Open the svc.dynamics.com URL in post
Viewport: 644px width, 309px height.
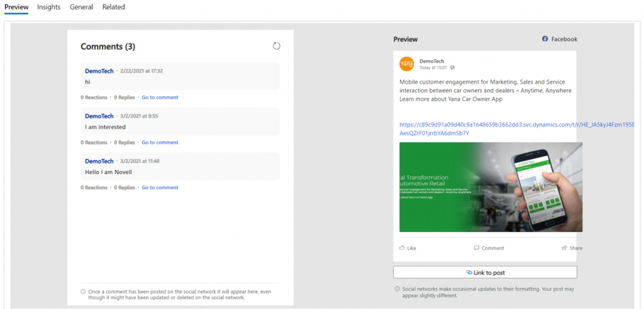(486, 125)
